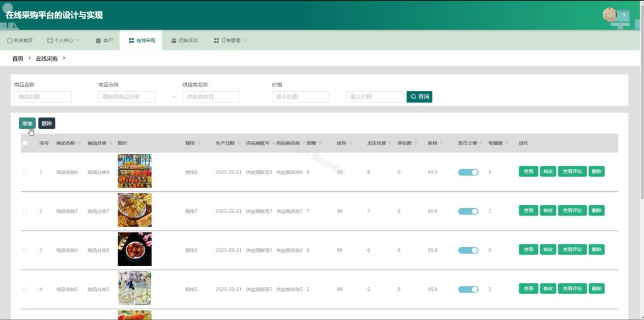This screenshot has width=644, height=320.
Task: Click 修改 for row 商品名称8
Action: click(548, 171)
